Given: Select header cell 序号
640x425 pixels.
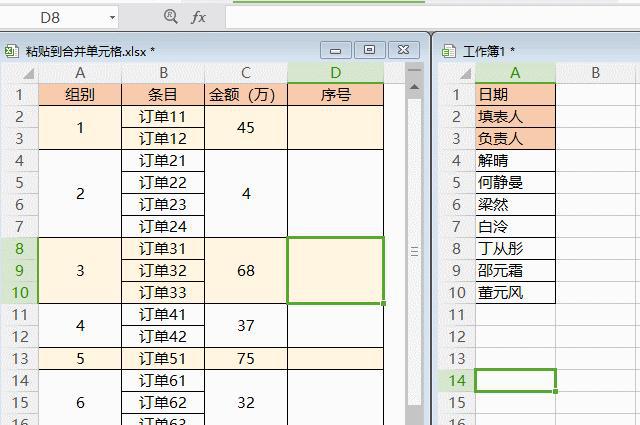Looking at the screenshot, I should tap(336, 95).
